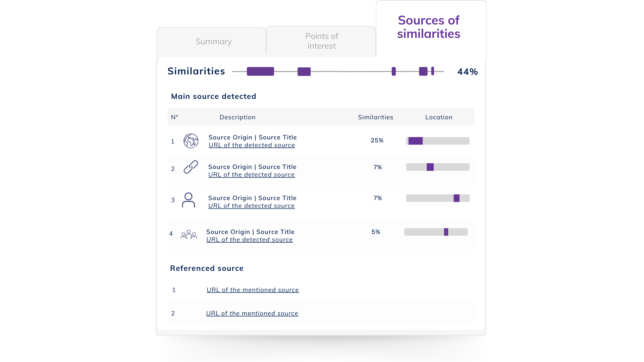Open detected source URL in row 1

(252, 145)
